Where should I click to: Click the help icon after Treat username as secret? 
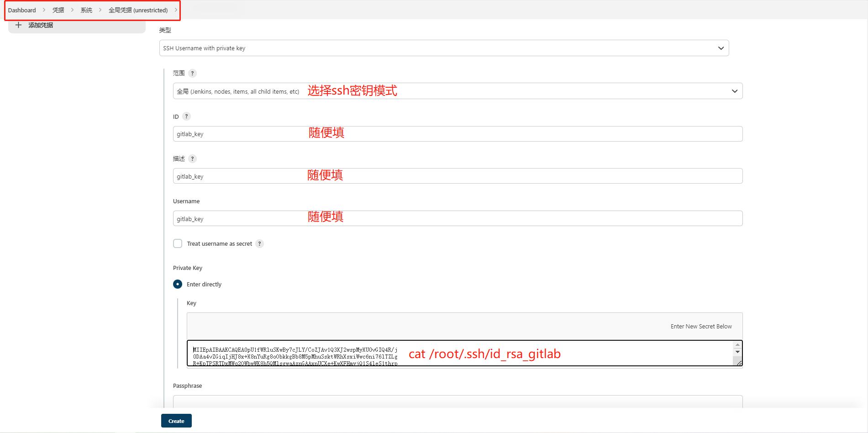pos(259,243)
